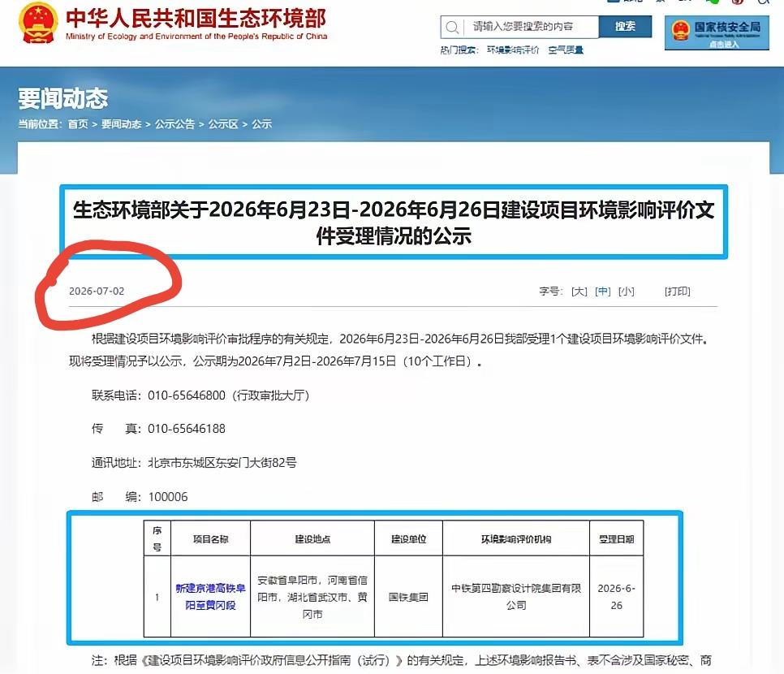The width and height of the screenshot is (784, 674).
Task: Click the 国铁集团 table cell
Action: [x=408, y=597]
